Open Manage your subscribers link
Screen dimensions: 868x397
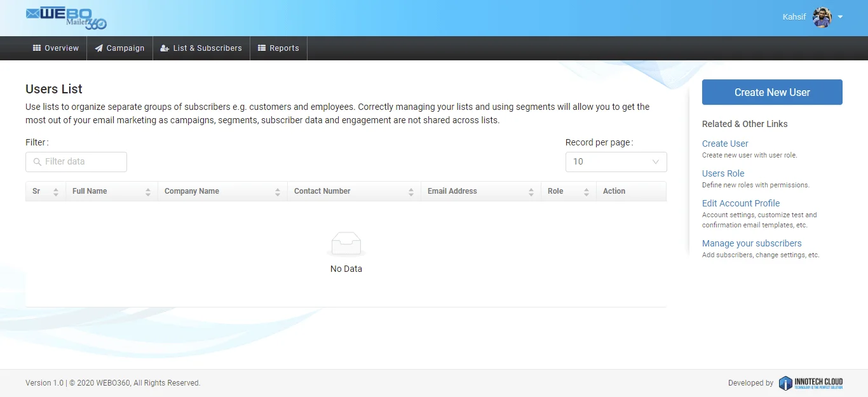pos(751,243)
